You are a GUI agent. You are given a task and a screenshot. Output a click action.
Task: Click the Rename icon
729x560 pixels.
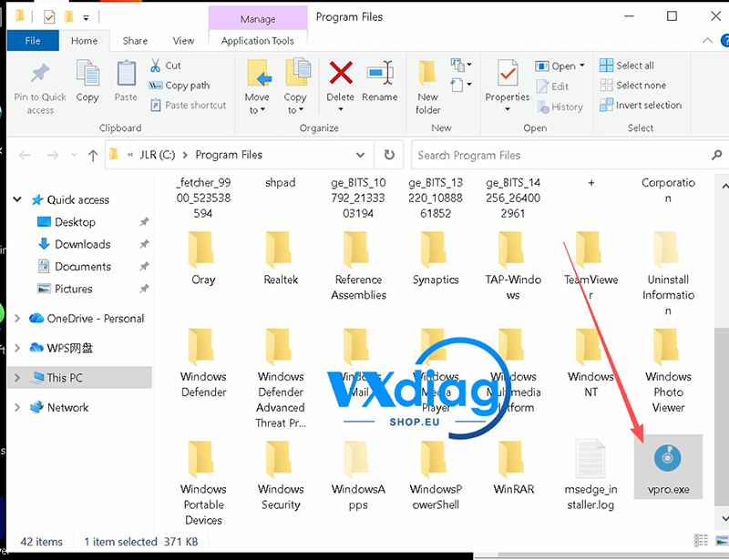point(380,74)
